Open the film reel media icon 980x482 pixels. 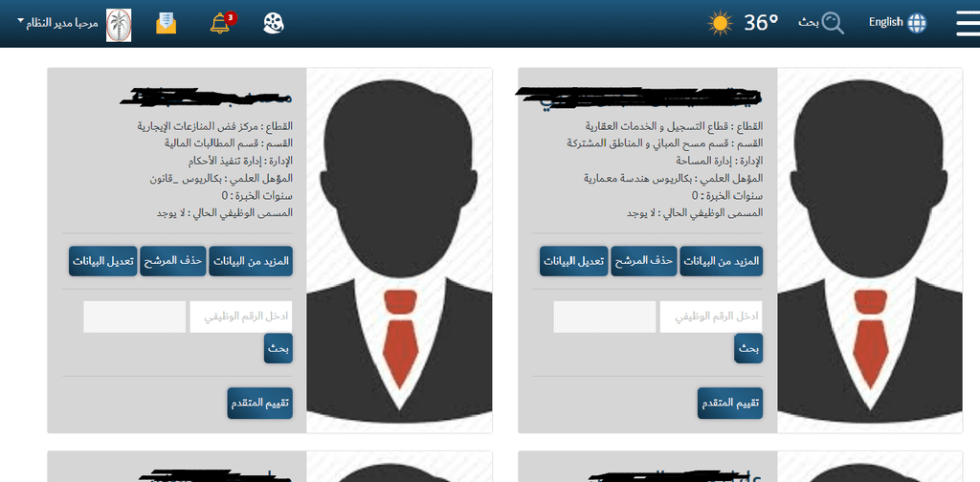tap(275, 23)
